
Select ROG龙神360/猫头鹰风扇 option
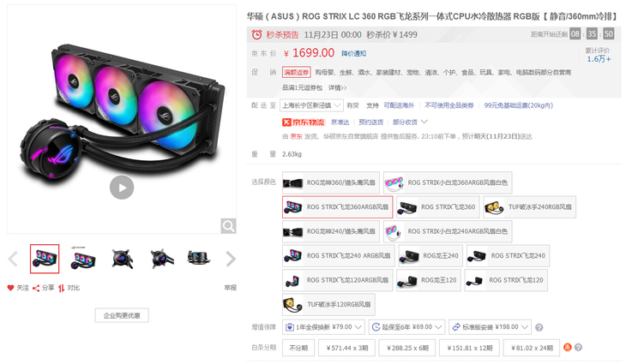point(330,182)
